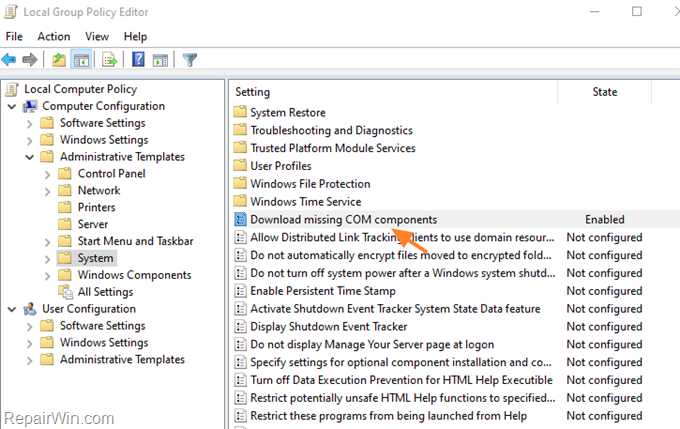
Task: Click the Download missing COM components policy icon
Action: (240, 219)
